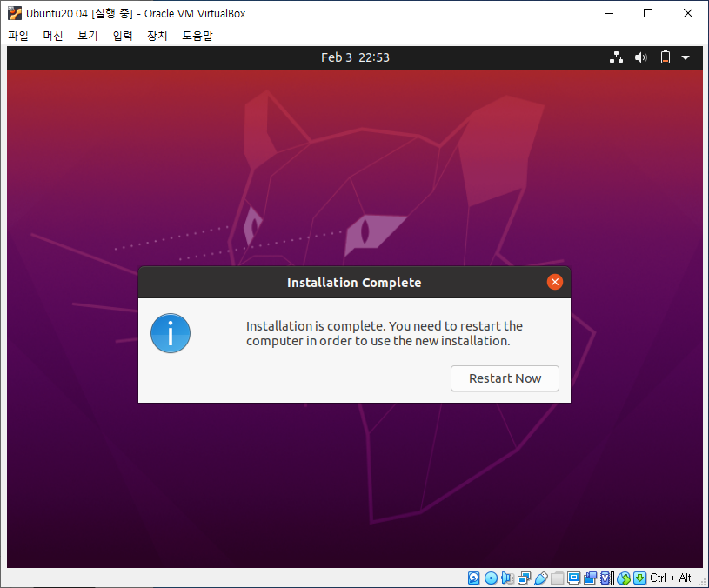Click the blue info icon in the dialog

click(171, 333)
